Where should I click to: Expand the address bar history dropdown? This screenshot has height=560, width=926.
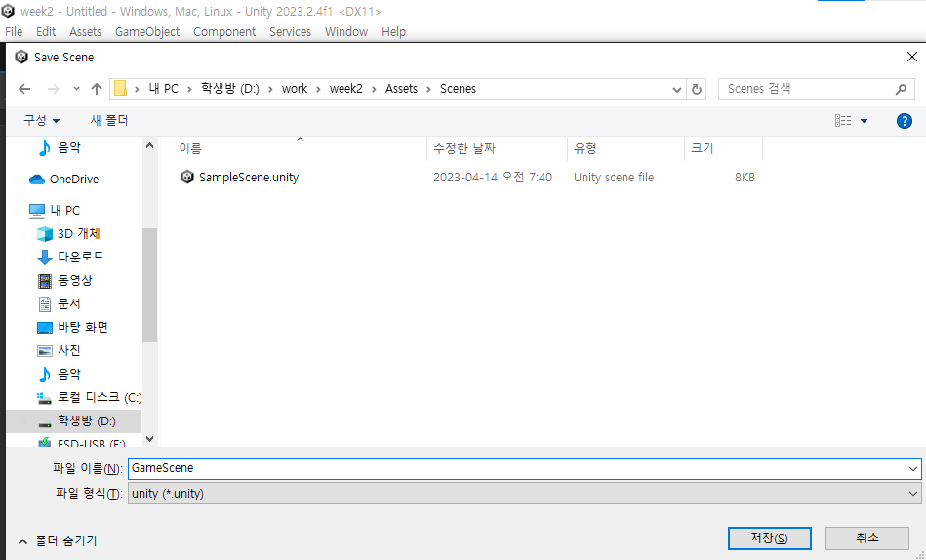click(x=677, y=89)
